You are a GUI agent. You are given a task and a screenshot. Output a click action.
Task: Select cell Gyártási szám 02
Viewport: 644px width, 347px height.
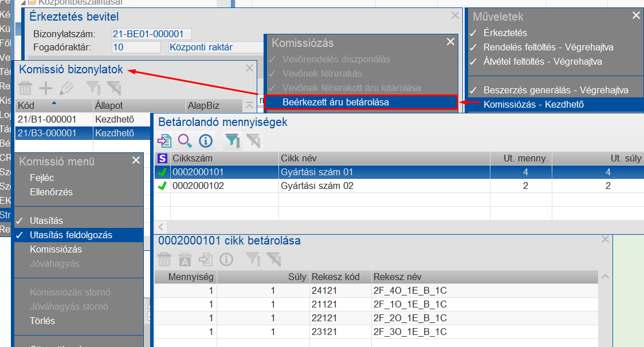pos(384,186)
